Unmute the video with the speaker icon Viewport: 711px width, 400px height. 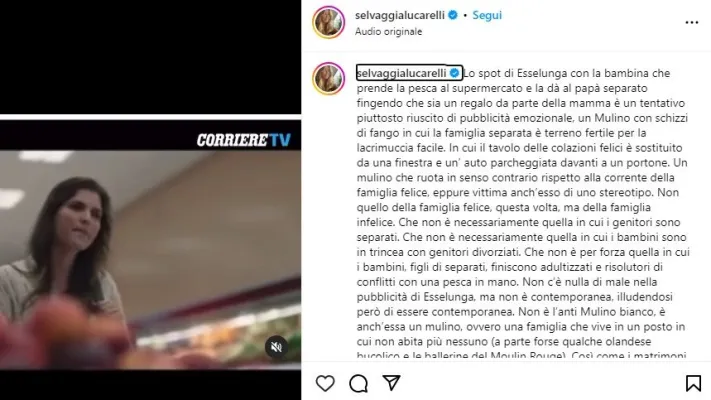[x=276, y=347]
